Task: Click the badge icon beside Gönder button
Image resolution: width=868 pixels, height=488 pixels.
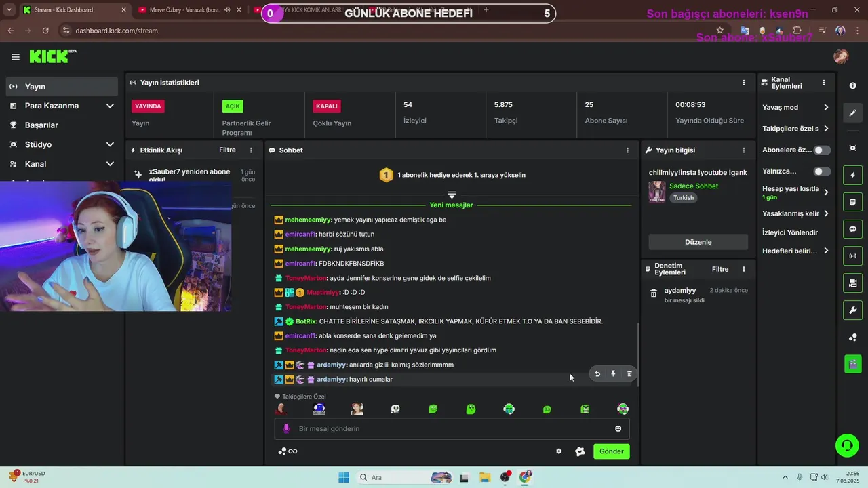Action: 580,451
